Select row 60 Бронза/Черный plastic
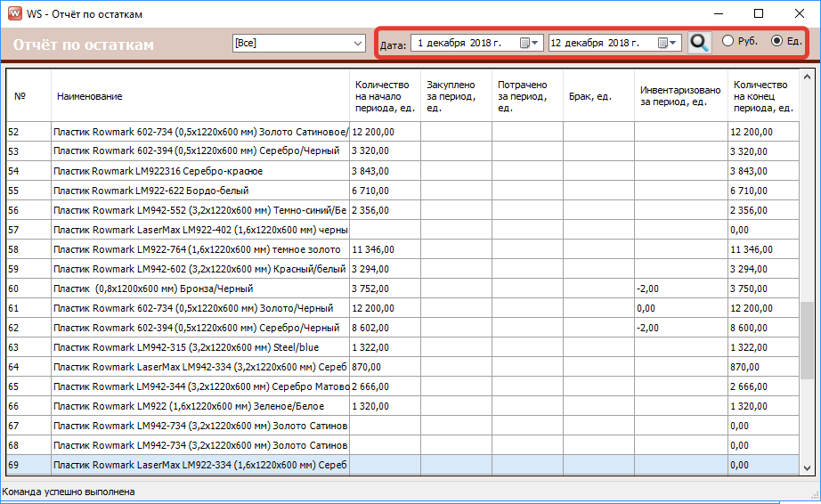This screenshot has width=821, height=504. point(403,289)
